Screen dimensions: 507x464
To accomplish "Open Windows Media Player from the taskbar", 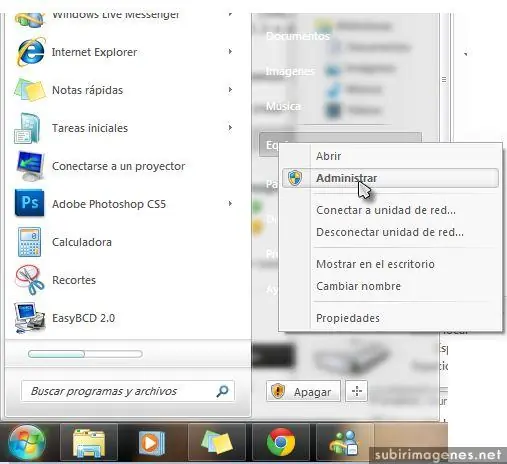I will (152, 443).
